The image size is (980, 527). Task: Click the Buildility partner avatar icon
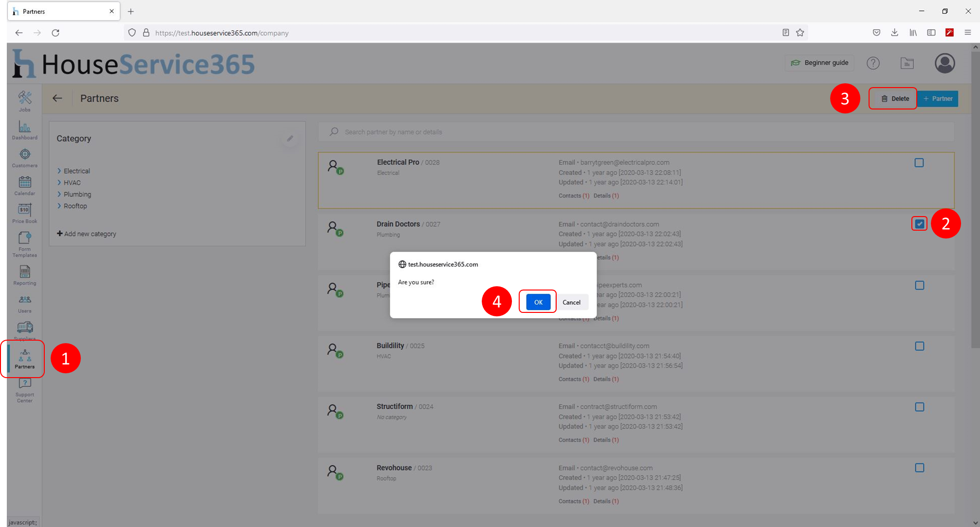pyautogui.click(x=335, y=351)
